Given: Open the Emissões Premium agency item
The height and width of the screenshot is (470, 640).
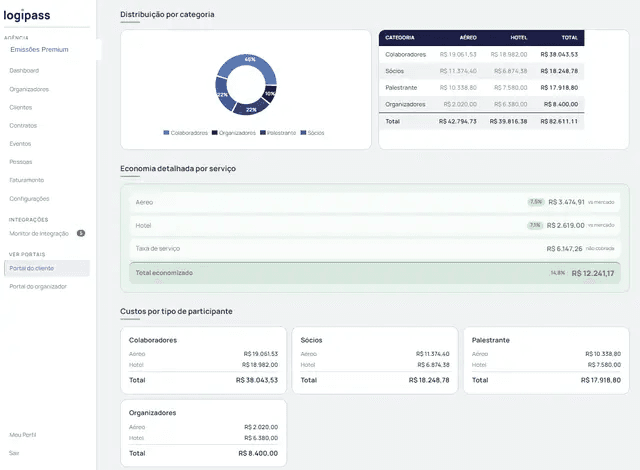Looking at the screenshot, I should [x=39, y=49].
